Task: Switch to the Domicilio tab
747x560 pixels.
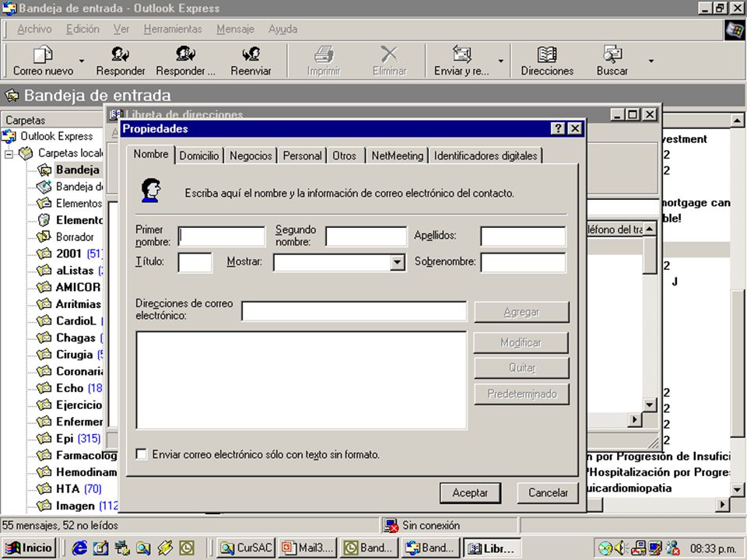Action: click(199, 156)
